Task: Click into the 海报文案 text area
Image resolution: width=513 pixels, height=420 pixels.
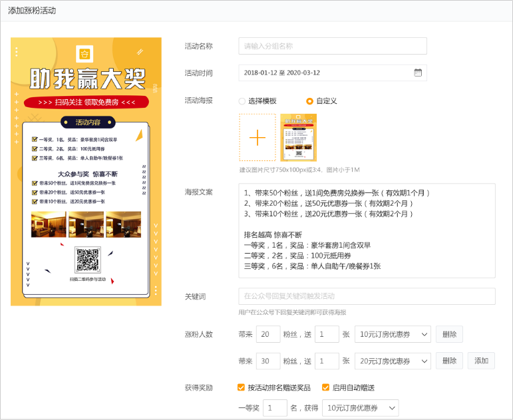Action: click(x=367, y=231)
